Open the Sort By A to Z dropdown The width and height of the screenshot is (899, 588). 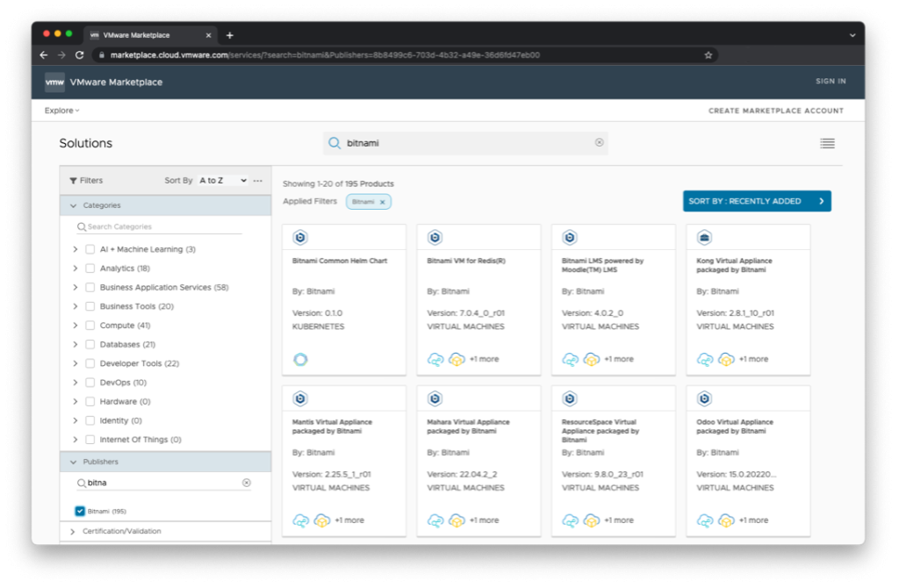tap(223, 181)
